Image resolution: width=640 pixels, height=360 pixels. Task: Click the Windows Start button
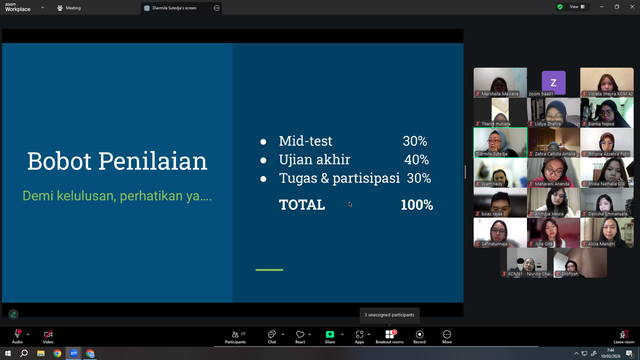coord(8,353)
